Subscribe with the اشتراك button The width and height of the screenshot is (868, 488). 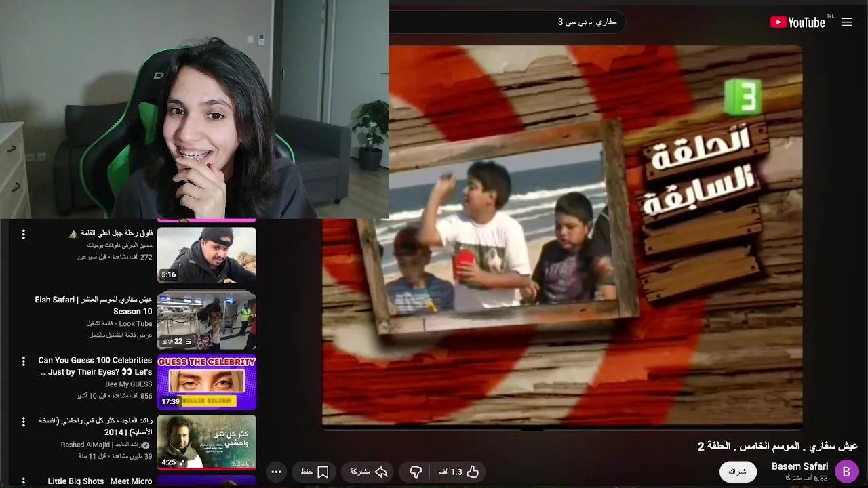[x=738, y=472]
